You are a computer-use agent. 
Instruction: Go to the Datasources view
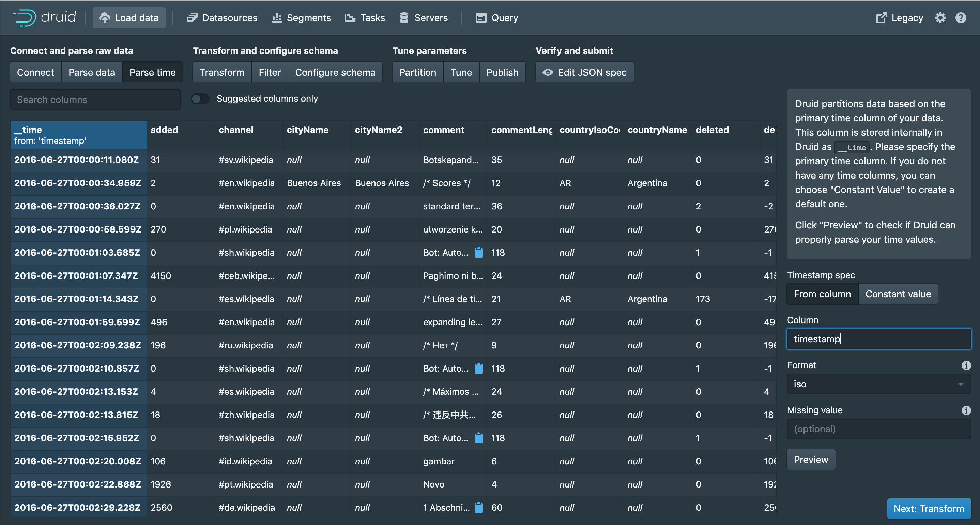pyautogui.click(x=222, y=18)
